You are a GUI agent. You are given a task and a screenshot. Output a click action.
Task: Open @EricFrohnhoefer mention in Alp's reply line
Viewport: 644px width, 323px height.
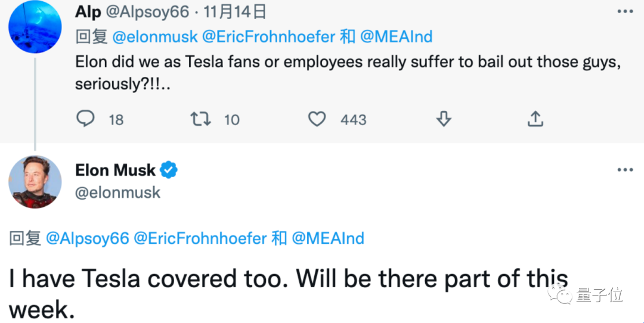pos(268,37)
